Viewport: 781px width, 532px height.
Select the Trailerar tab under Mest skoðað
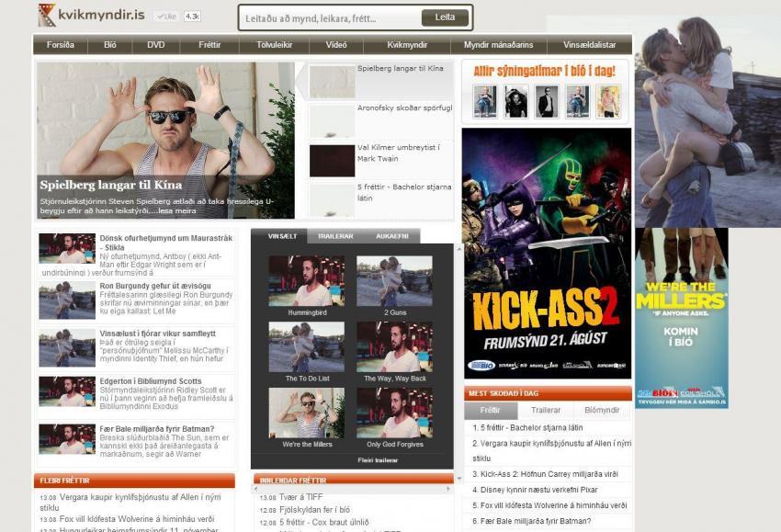[546, 410]
